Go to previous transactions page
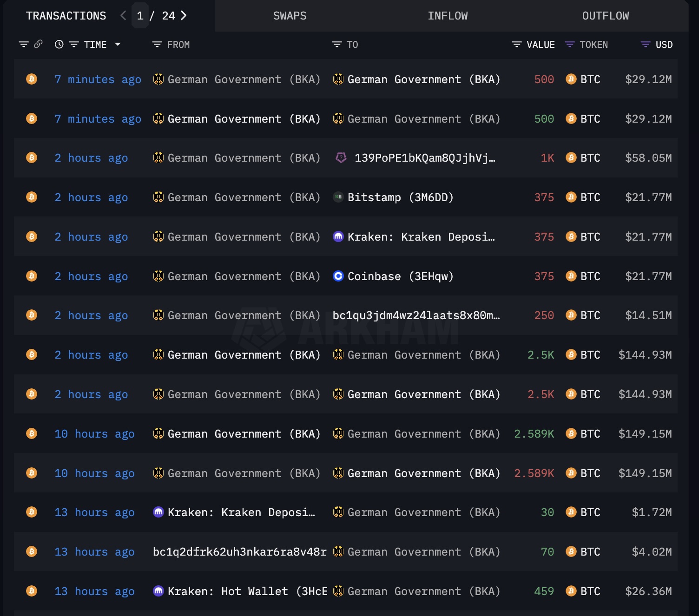Viewport: 699px width, 616px height. (x=123, y=15)
